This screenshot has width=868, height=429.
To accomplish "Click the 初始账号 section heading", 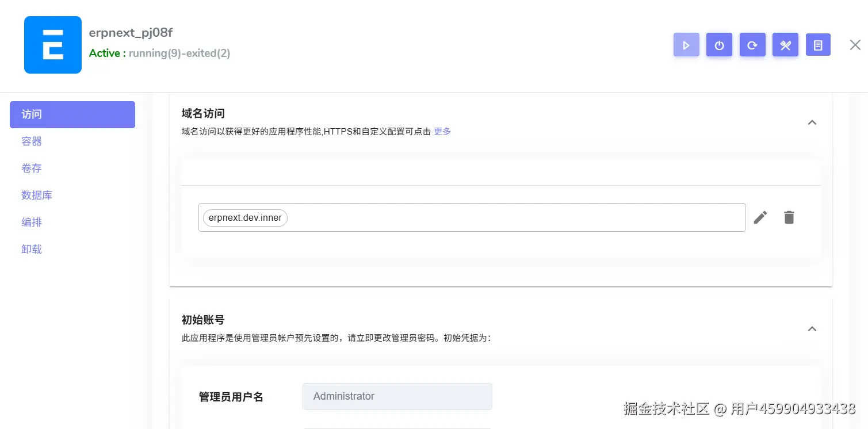I will click(x=203, y=320).
